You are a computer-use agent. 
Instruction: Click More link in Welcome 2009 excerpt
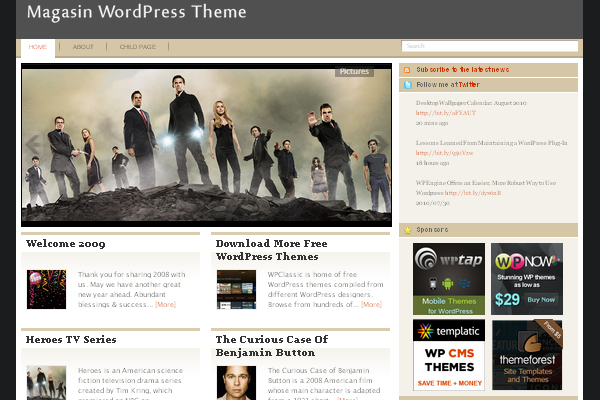click(x=165, y=305)
